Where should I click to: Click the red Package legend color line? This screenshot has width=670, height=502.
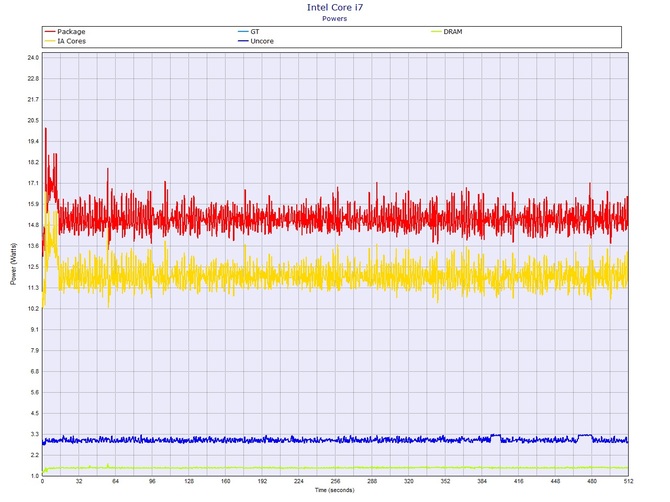pos(50,32)
